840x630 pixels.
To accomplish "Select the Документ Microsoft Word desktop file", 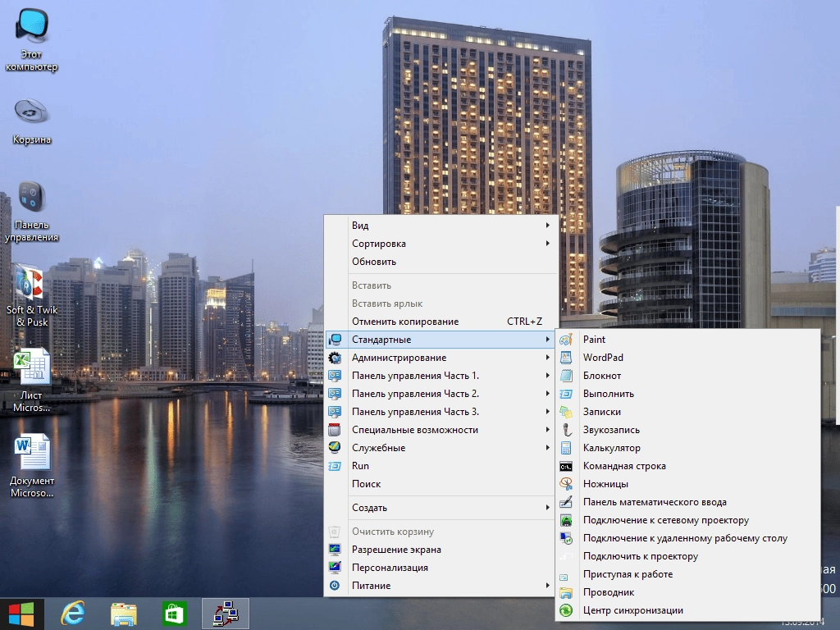I will [32, 466].
